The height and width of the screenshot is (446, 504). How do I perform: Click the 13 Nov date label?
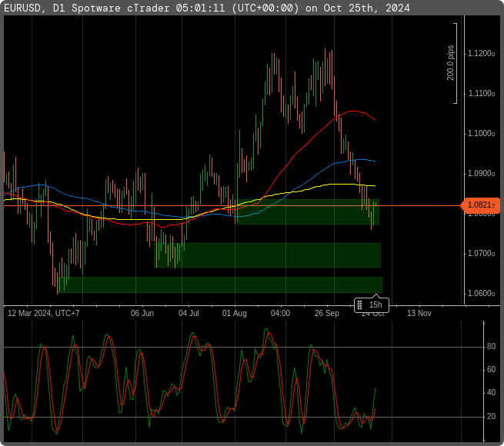click(419, 314)
